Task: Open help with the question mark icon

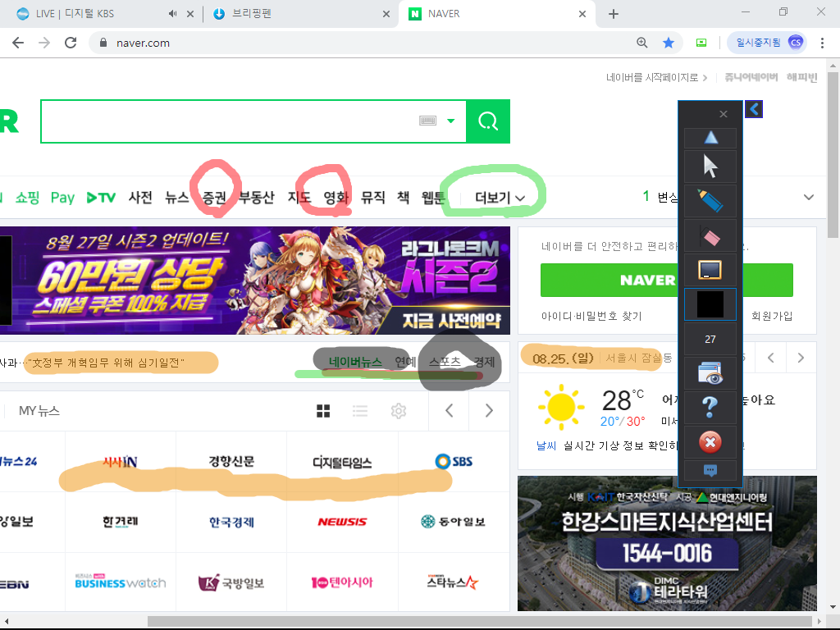Action: click(x=710, y=407)
